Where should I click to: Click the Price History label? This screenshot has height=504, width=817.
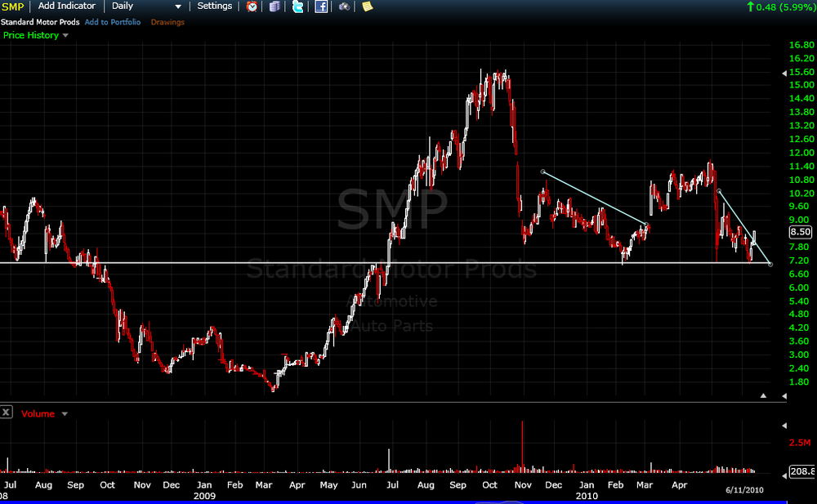click(31, 35)
